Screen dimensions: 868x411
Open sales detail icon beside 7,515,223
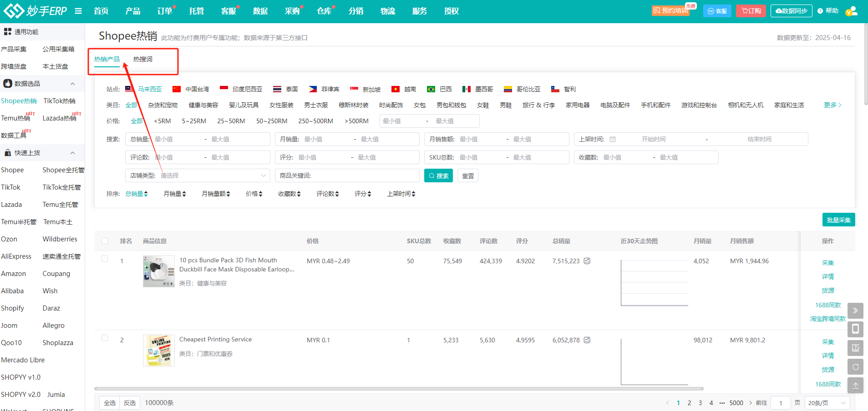587,261
